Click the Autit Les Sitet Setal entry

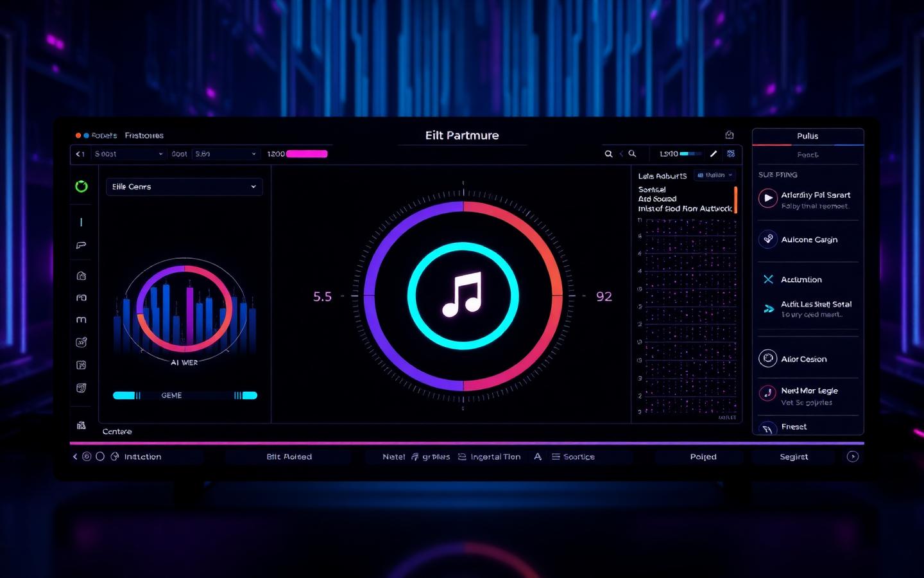[x=816, y=304]
